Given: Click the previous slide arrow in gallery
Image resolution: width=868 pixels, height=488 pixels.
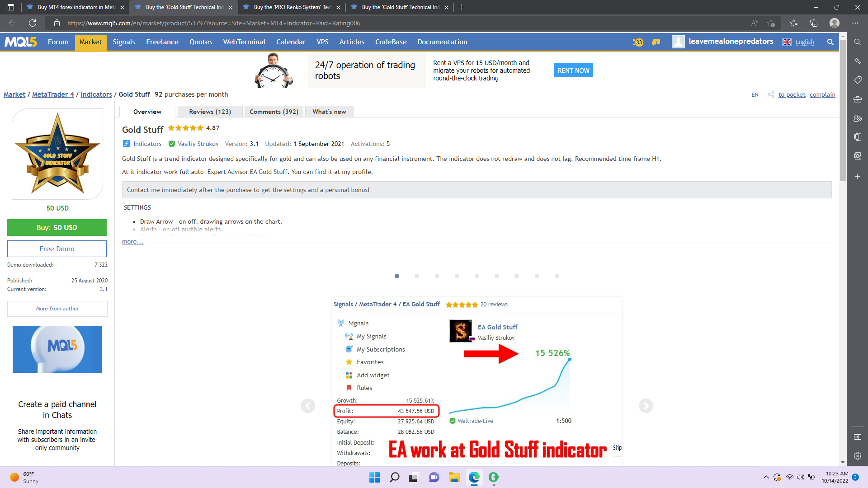Looking at the screenshot, I should click(x=308, y=406).
